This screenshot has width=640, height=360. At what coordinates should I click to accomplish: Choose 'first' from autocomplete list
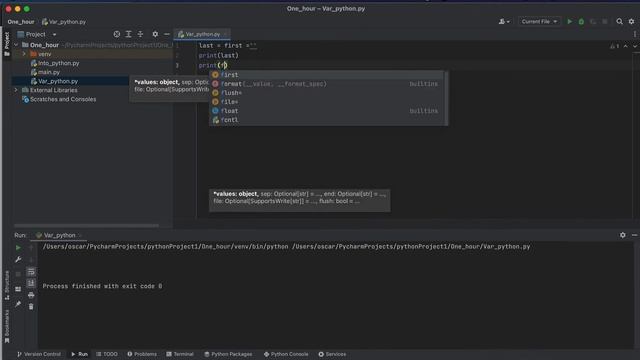pos(328,75)
